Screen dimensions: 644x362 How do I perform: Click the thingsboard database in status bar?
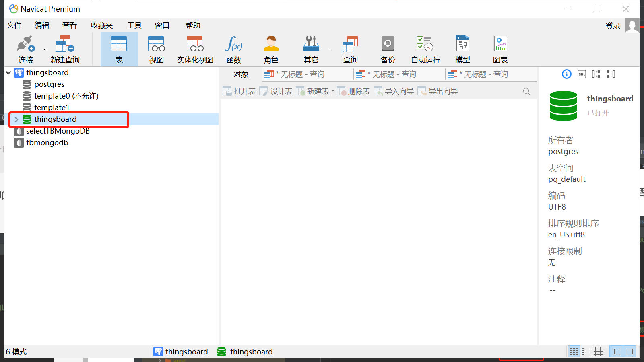tap(245, 352)
